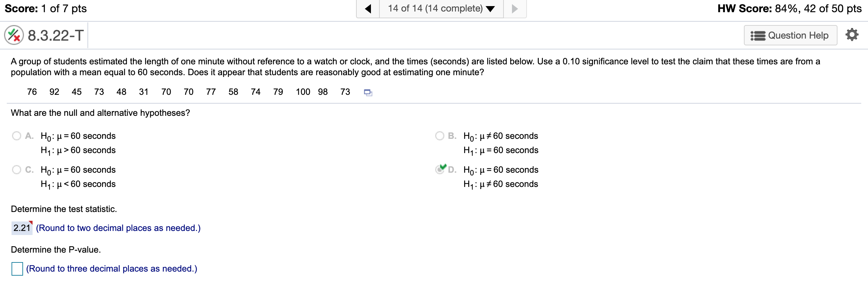Select radio button for answer choice C

coord(16,169)
